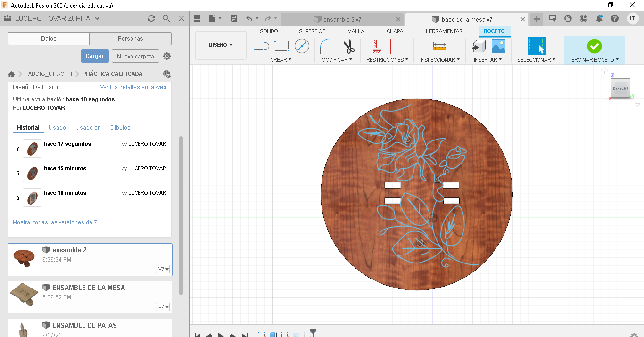The image size is (644, 337).
Task: Open data panel settings gear
Action: (167, 56)
